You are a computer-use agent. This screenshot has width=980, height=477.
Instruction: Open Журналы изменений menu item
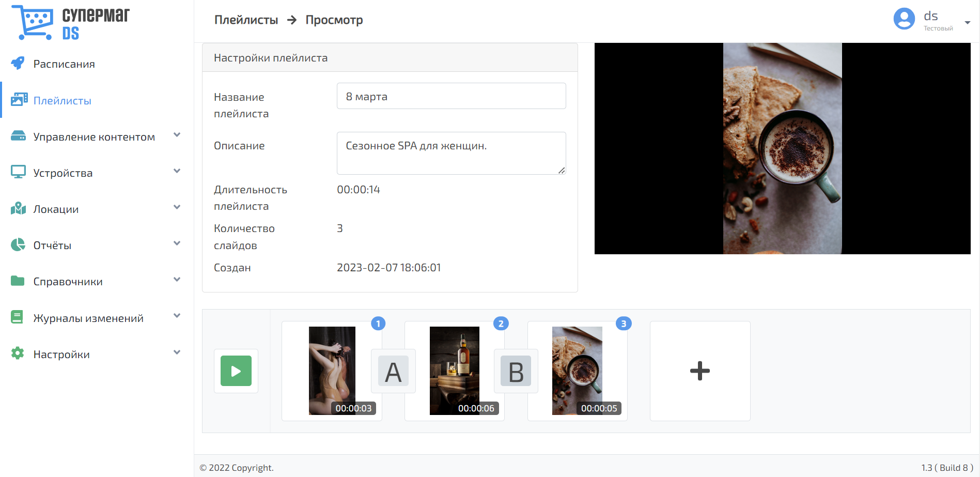click(x=88, y=318)
